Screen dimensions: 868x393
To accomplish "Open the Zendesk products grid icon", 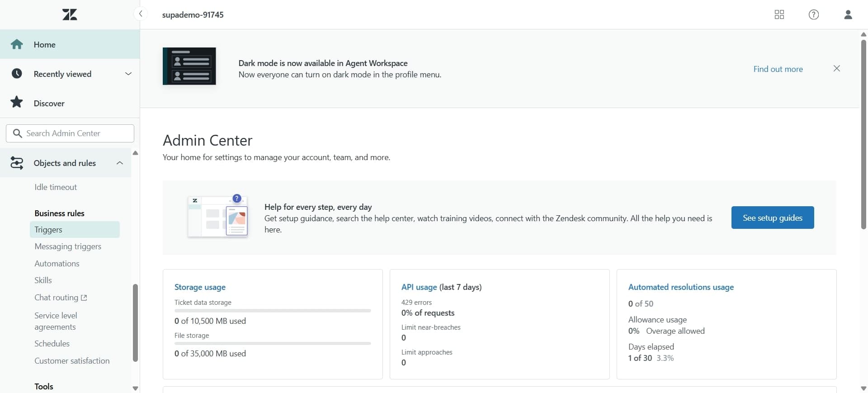I will point(779,14).
